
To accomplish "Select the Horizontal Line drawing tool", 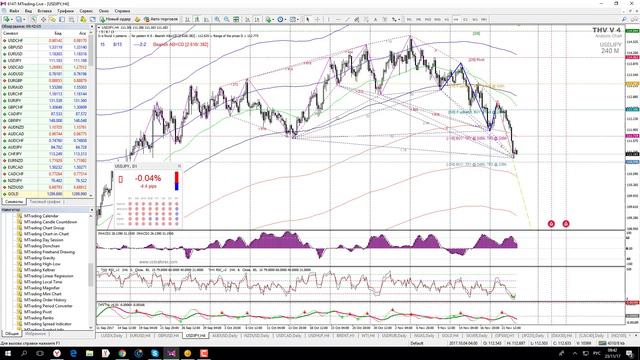I will tap(338, 19).
